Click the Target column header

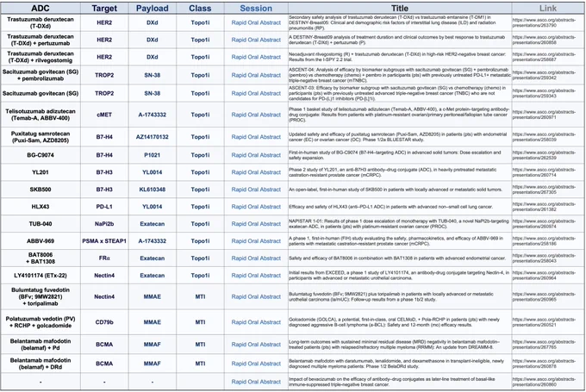104,9
